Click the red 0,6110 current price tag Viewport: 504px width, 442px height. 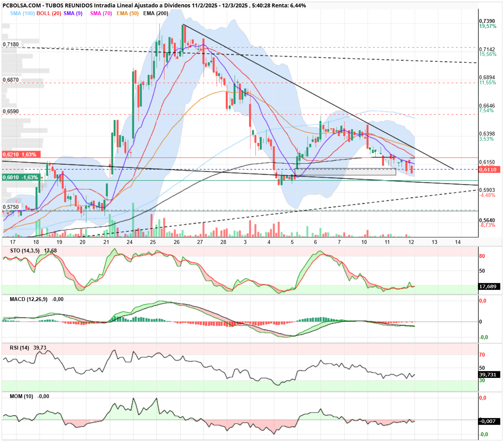click(x=489, y=170)
